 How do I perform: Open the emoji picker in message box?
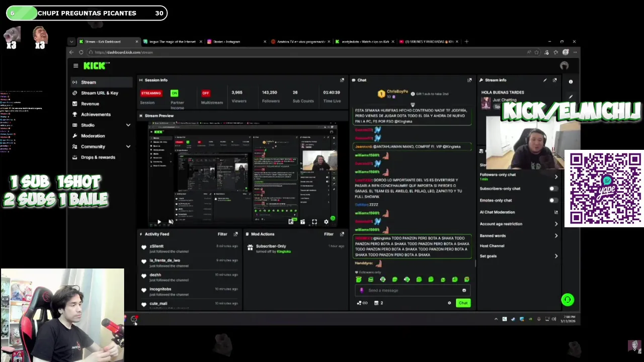pyautogui.click(x=464, y=290)
